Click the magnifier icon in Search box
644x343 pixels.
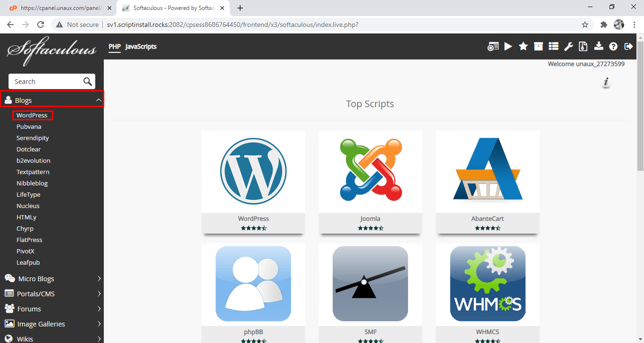87,82
